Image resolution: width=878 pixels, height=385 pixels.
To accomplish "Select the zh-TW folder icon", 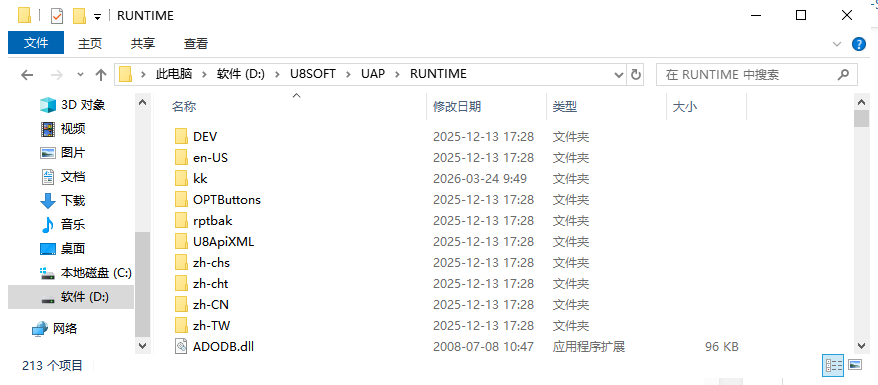I will [181, 325].
